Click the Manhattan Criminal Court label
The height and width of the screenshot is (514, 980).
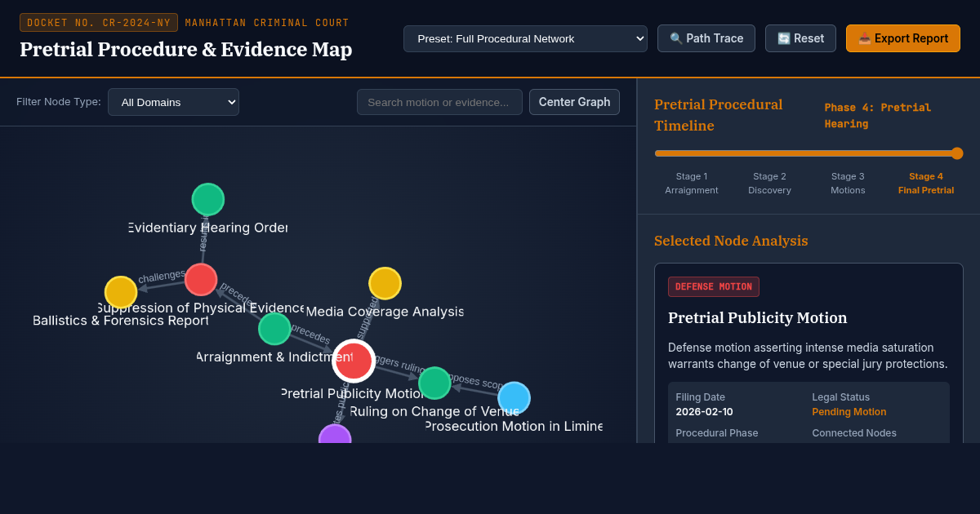click(267, 23)
